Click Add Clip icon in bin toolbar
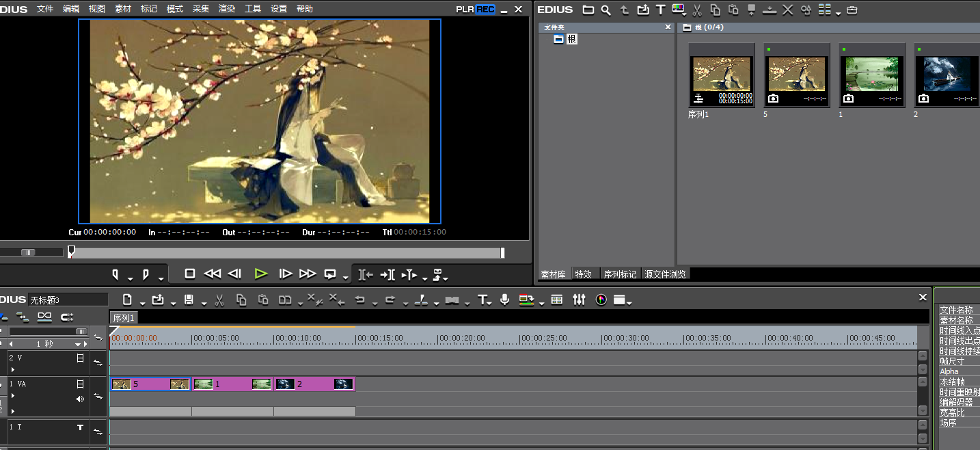Screen dimensions: 980x450 point(643,10)
